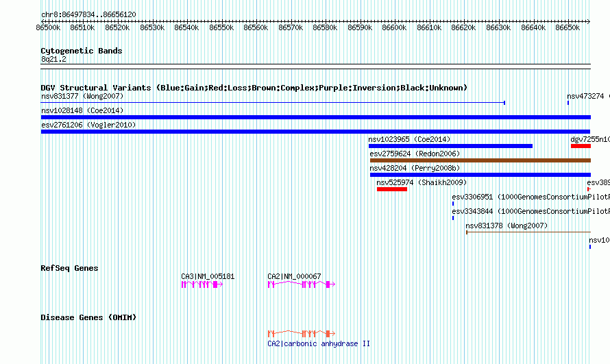This screenshot has height=364, width=610.
Task: Select variant label nsv525974 (Shaikh2009)
Action: 422,182
